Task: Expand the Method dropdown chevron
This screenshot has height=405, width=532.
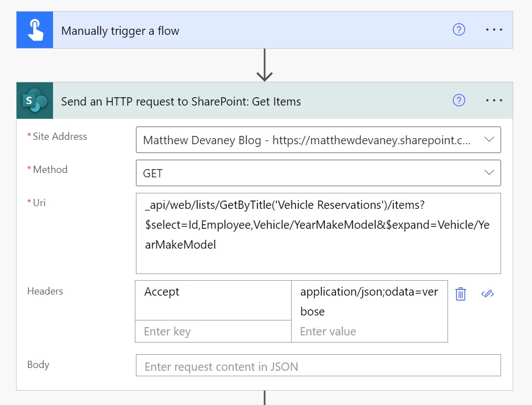Action: [x=489, y=172]
